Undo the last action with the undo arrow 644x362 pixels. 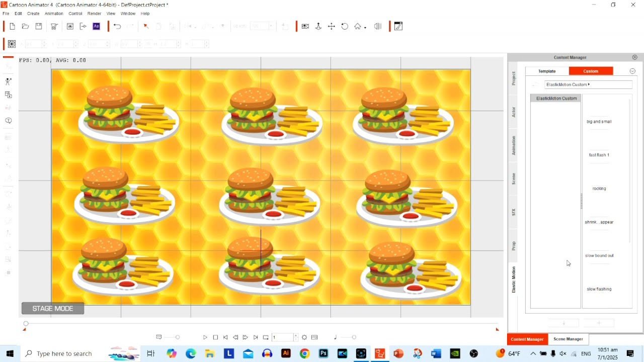click(117, 26)
